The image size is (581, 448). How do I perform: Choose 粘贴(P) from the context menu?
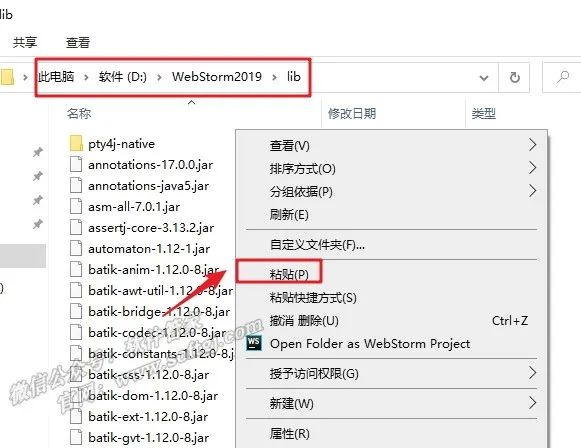[289, 274]
